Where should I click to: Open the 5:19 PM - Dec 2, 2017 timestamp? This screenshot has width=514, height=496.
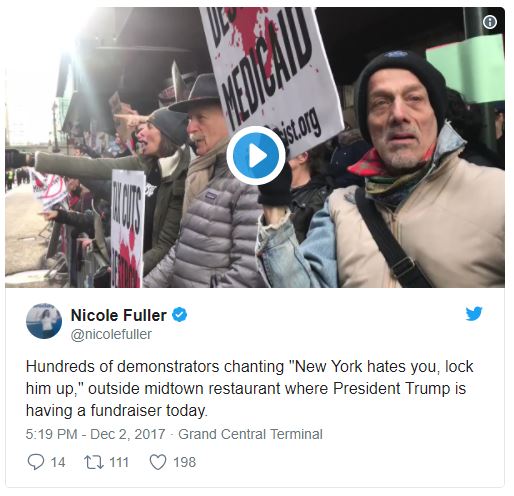(95, 434)
